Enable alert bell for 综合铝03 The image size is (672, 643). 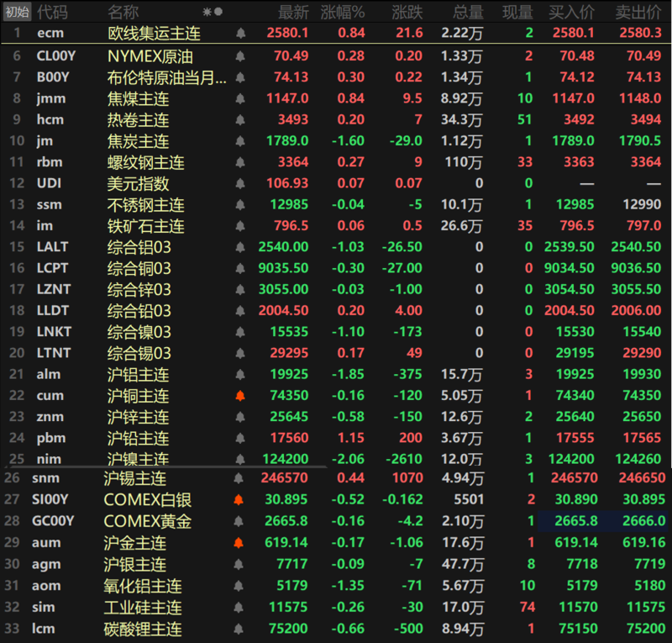pos(240,247)
